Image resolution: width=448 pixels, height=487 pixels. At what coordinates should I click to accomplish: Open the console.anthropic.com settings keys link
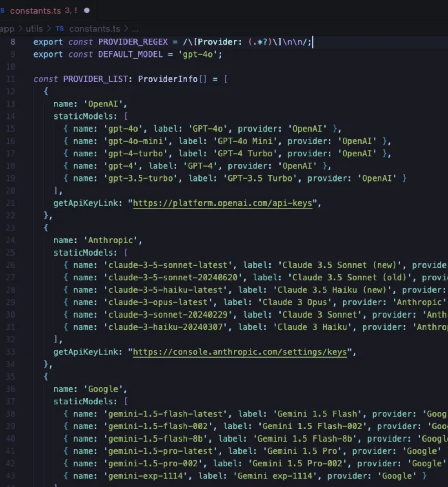tap(240, 352)
